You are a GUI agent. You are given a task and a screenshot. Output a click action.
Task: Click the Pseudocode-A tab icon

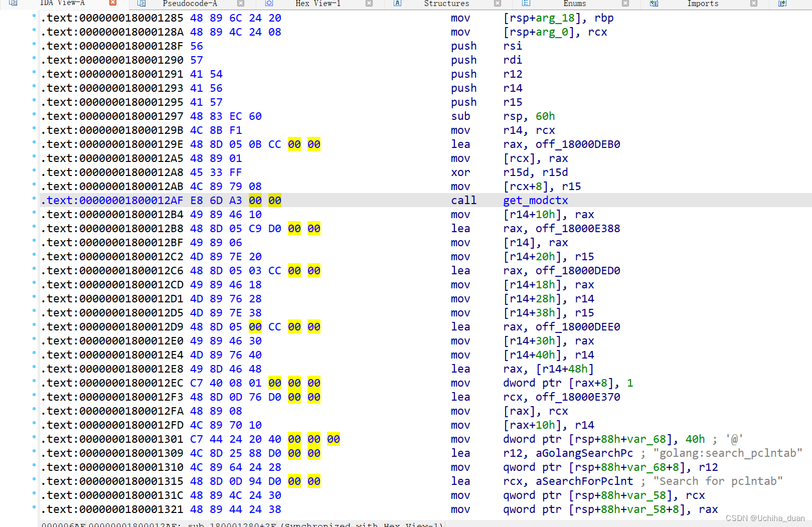coord(141,4)
